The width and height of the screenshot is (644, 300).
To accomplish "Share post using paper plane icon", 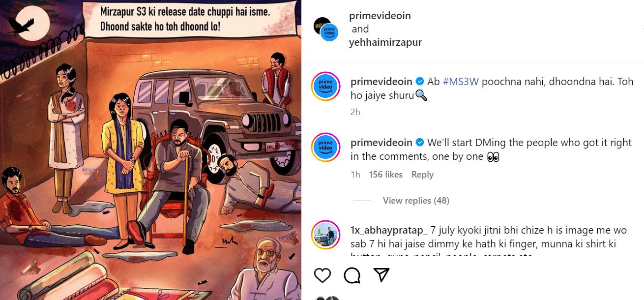I will tap(381, 275).
